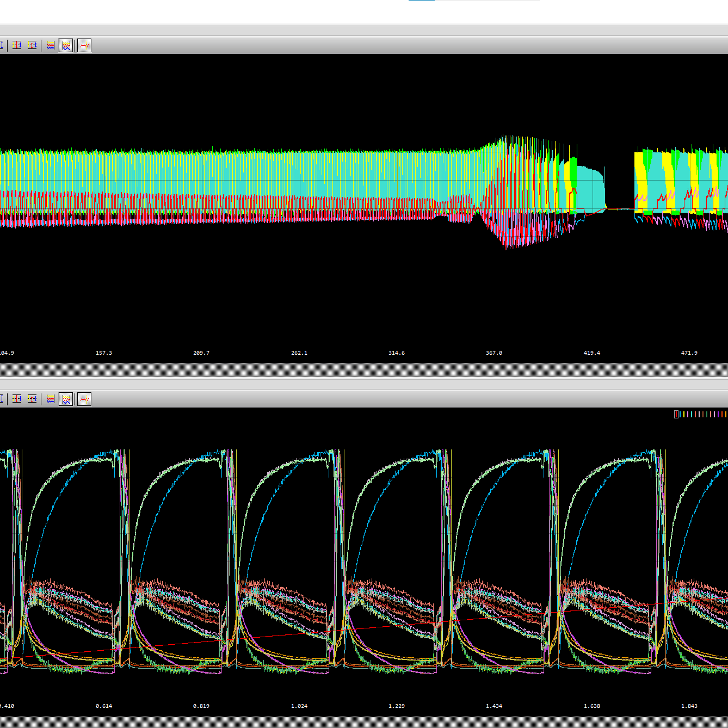The width and height of the screenshot is (728, 728).
Task: Toggle the measurement cursors icon in lower toolbar
Action: (84, 399)
